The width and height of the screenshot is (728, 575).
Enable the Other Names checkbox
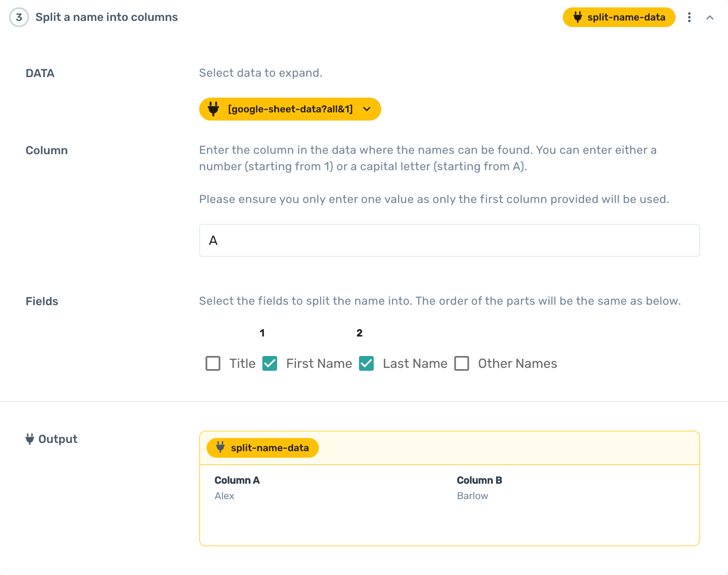click(462, 363)
